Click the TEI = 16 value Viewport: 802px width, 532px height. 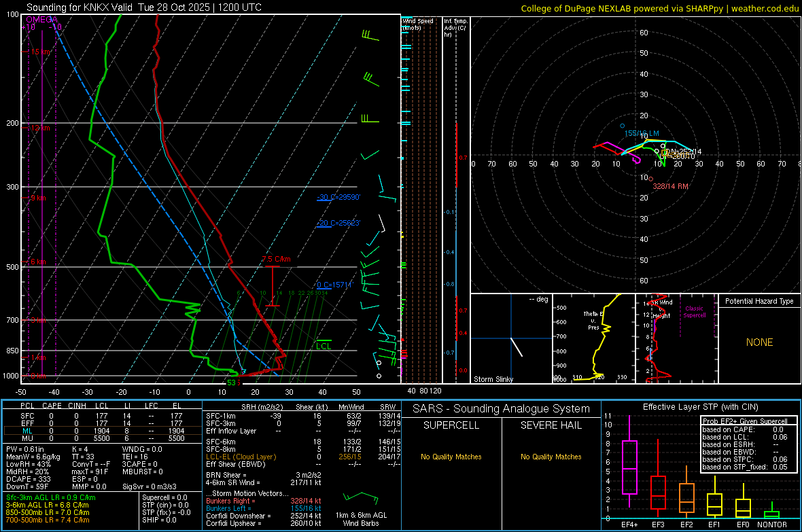(x=135, y=457)
